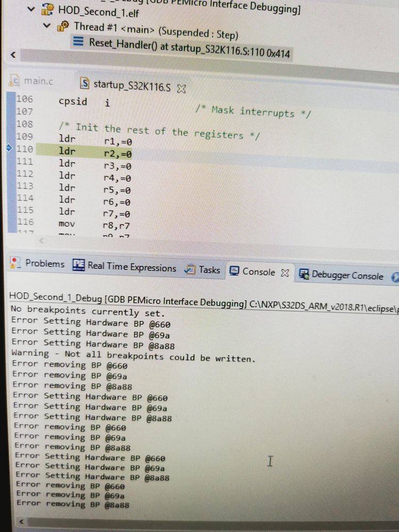The height and width of the screenshot is (532, 399).
Task: Click the 'No breakpoints currently set.' console line
Action: pos(87,311)
